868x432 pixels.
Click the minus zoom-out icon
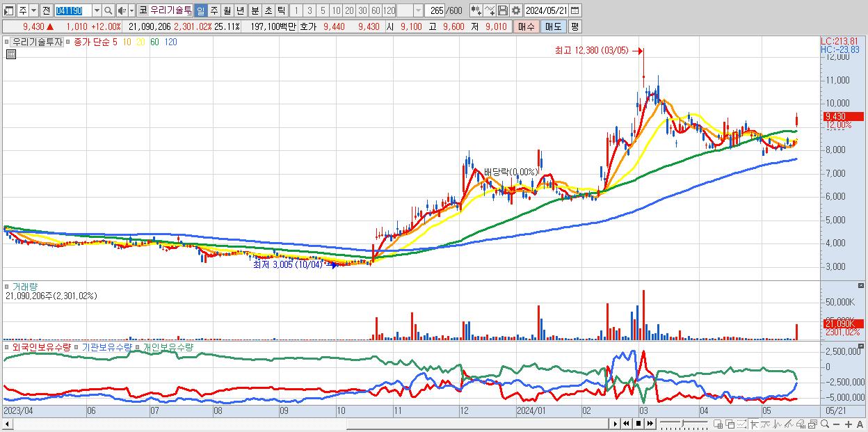pyautogui.click(x=836, y=424)
